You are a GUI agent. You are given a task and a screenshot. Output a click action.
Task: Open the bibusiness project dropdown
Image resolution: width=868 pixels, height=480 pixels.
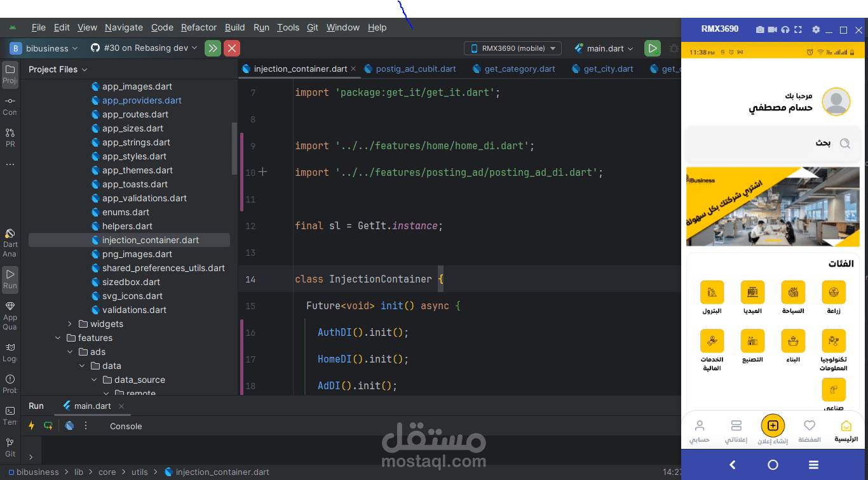click(44, 48)
